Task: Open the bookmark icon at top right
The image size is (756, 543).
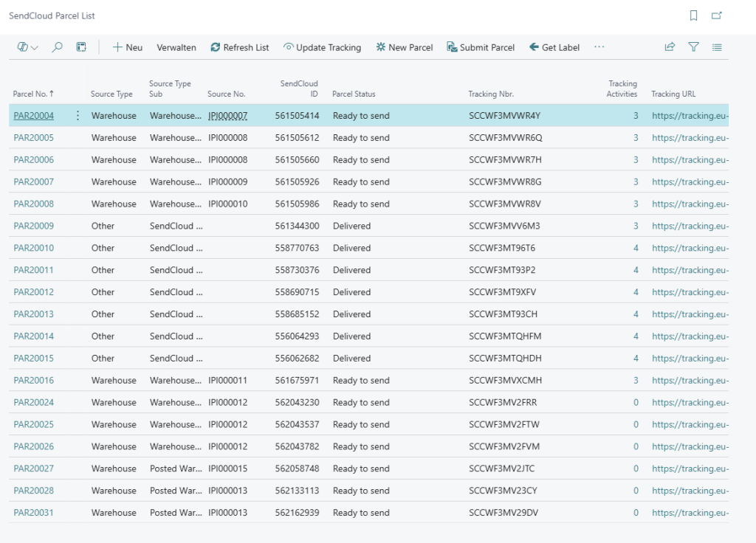Action: click(x=693, y=15)
